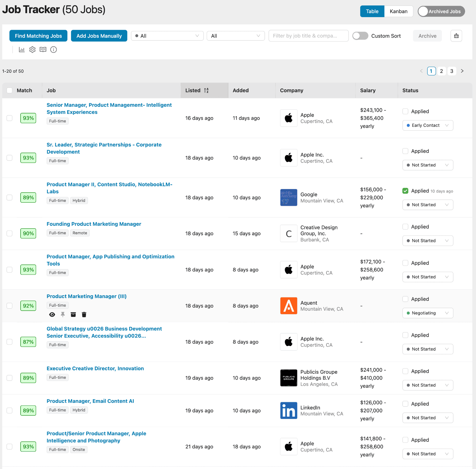Open the first 'All' status filter dropdown

tap(167, 36)
